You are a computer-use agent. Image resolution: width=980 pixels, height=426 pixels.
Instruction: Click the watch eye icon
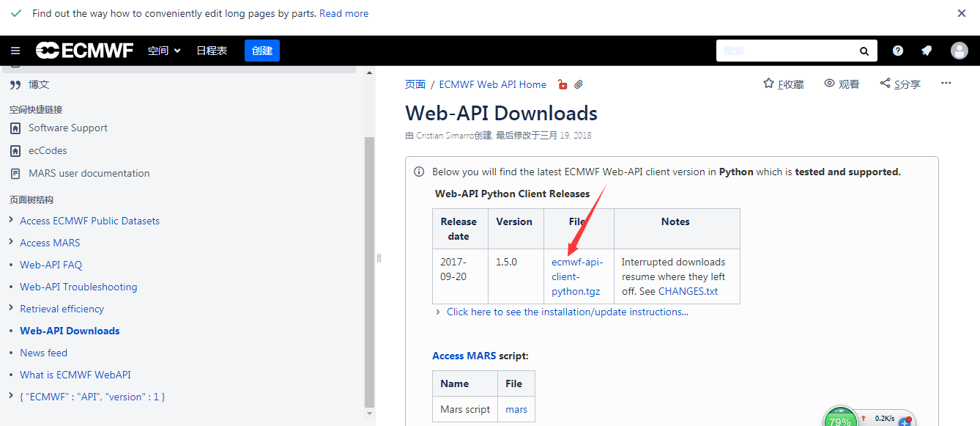(830, 84)
